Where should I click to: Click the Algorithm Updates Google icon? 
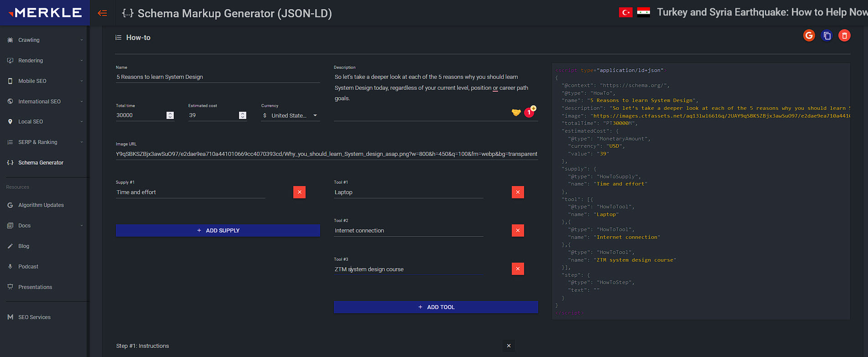click(10, 205)
